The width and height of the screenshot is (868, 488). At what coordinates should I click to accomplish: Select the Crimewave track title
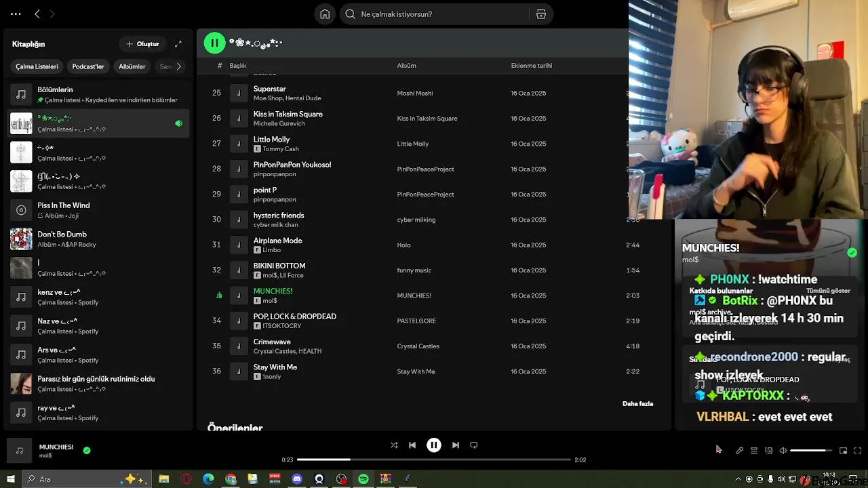click(272, 342)
